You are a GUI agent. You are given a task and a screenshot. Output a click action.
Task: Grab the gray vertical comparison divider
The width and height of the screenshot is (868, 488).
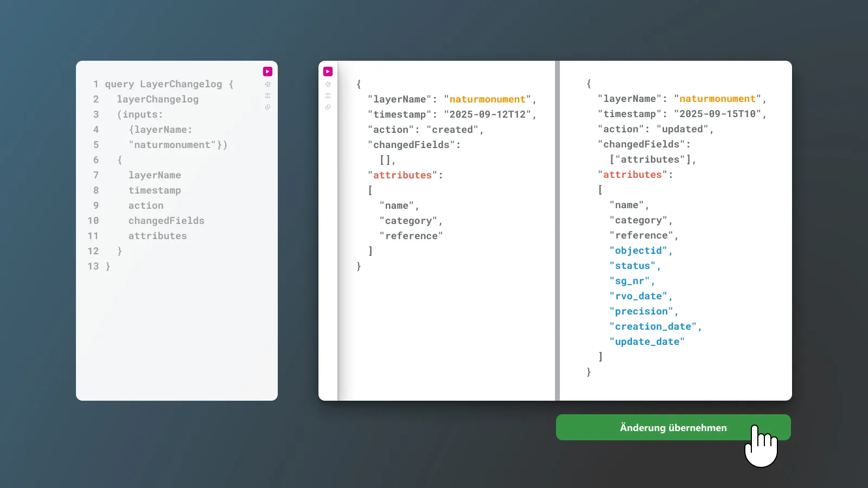(557, 230)
